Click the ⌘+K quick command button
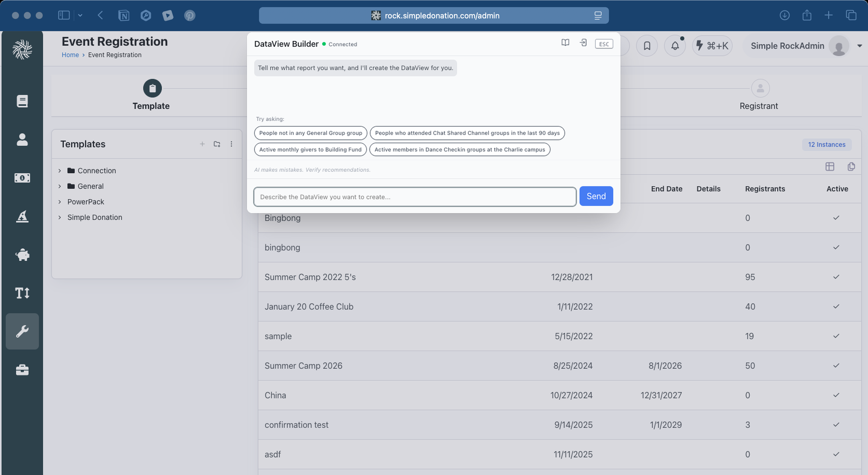868x475 pixels. pyautogui.click(x=712, y=46)
